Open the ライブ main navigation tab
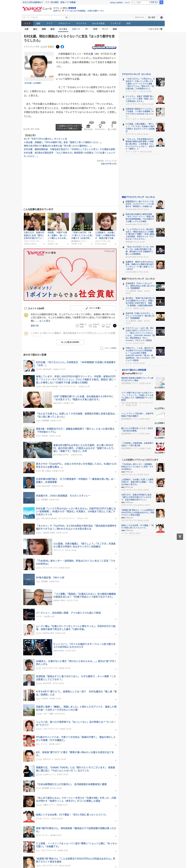Viewport: 186px width, 868px height. click(49, 24)
